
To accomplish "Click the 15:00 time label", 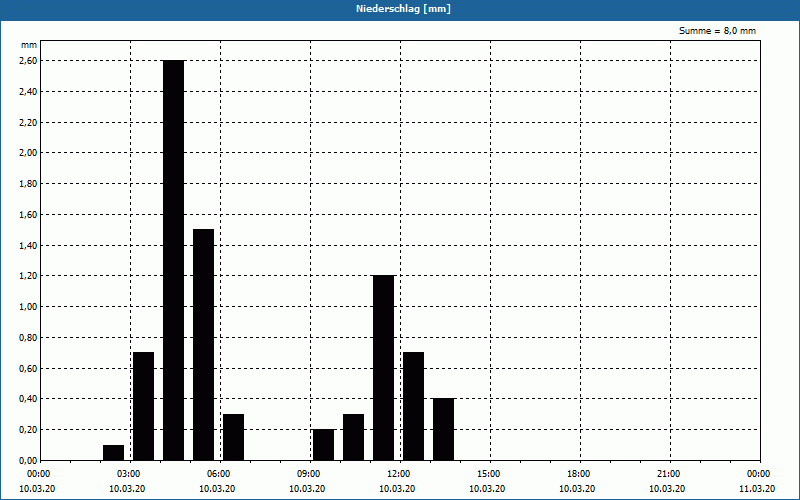I will click(x=490, y=474).
